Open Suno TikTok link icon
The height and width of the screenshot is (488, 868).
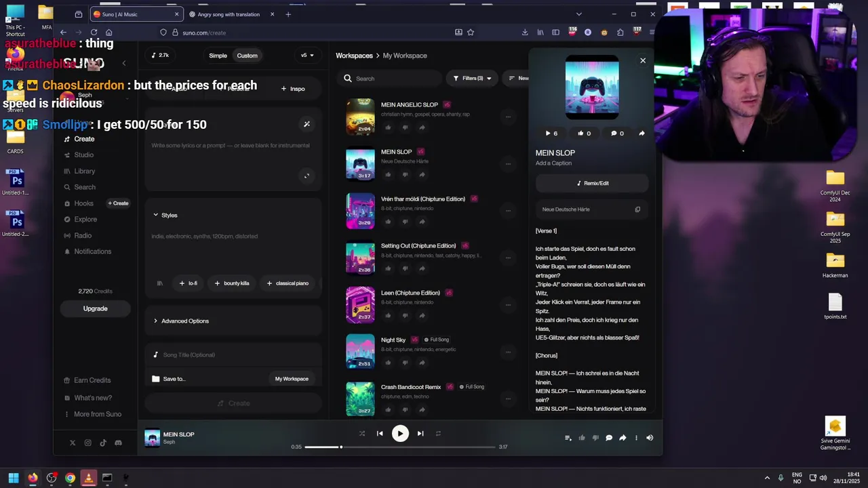103,443
